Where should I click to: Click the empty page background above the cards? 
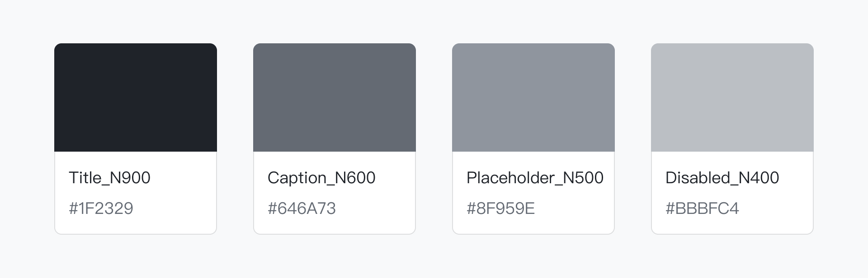tap(434, 20)
